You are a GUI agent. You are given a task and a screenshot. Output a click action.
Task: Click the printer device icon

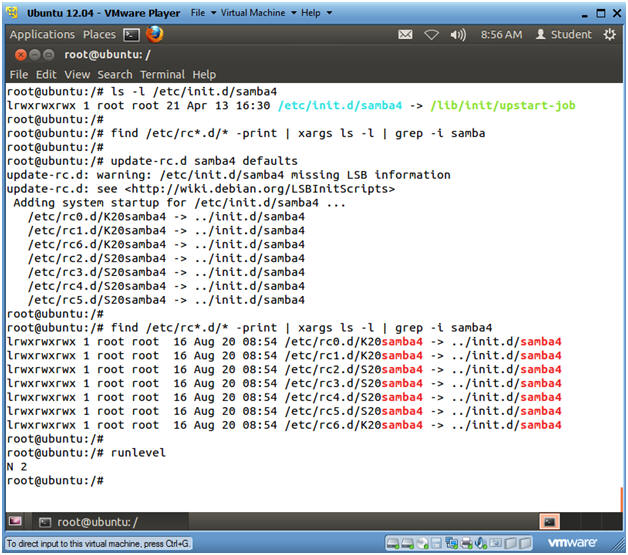(466, 543)
